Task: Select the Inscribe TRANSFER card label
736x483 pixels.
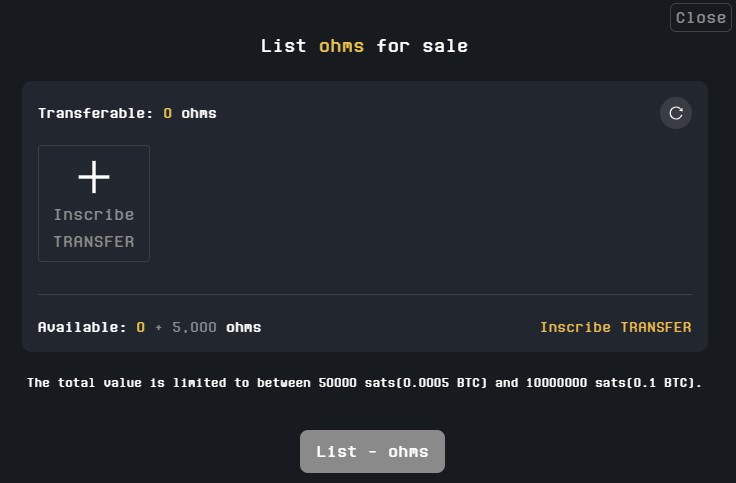Action: point(94,228)
